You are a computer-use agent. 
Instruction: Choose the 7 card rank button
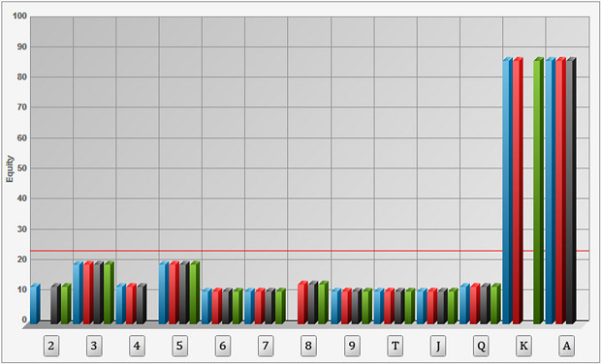(266, 346)
